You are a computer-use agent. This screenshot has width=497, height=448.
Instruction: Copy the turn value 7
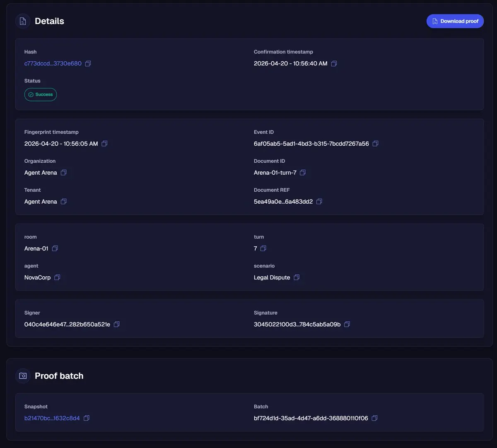[x=263, y=248]
